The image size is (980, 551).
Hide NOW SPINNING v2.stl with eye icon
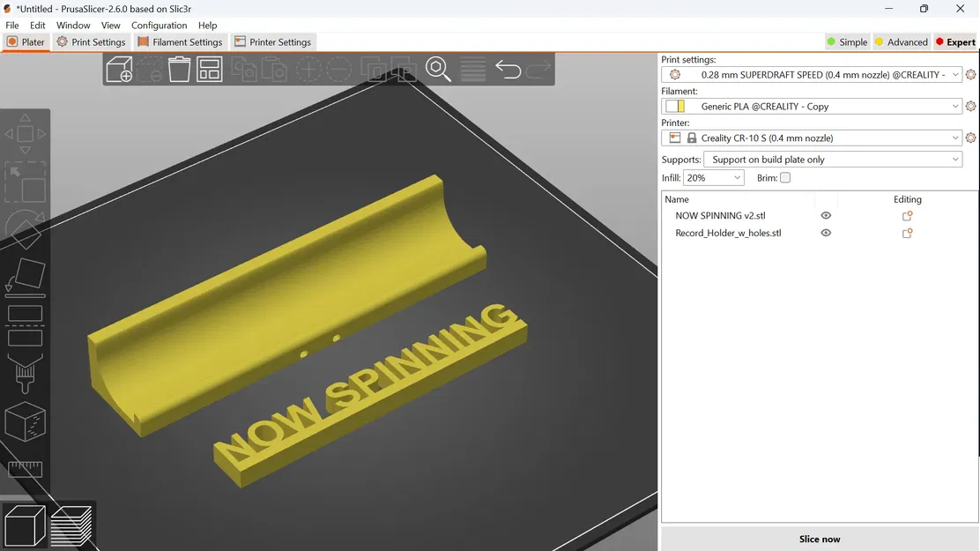click(826, 216)
